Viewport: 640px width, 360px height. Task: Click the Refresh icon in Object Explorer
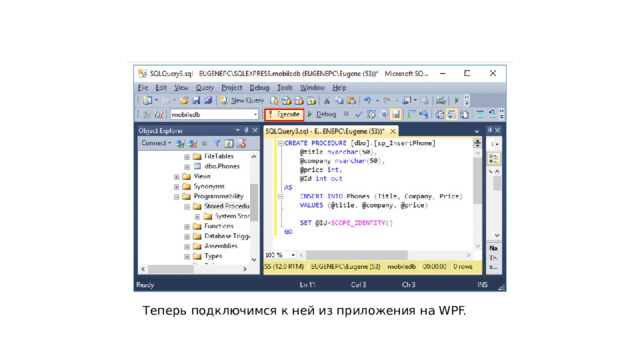click(x=229, y=143)
